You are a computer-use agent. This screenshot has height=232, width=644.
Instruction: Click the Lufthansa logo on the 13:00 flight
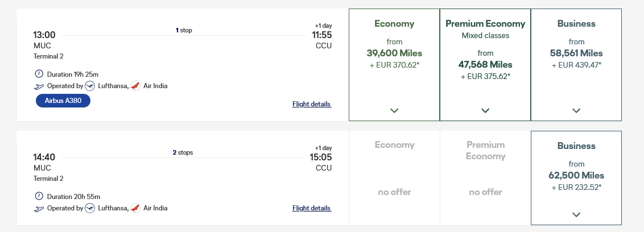[90, 86]
